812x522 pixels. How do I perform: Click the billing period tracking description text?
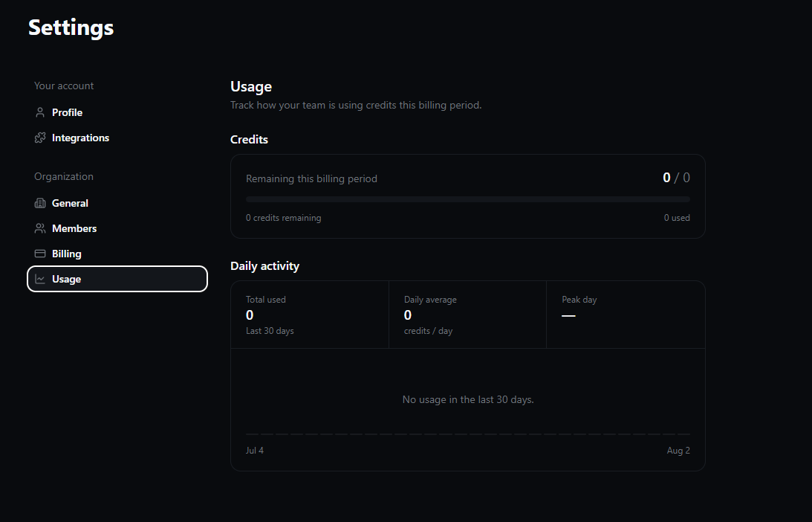click(x=356, y=106)
